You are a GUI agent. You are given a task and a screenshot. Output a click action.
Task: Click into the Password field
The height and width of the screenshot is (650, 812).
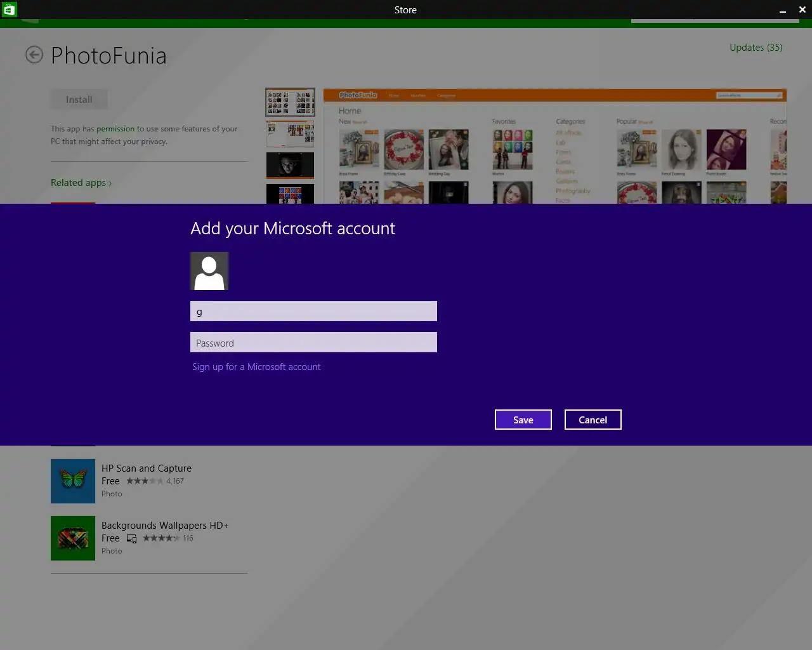click(x=313, y=342)
